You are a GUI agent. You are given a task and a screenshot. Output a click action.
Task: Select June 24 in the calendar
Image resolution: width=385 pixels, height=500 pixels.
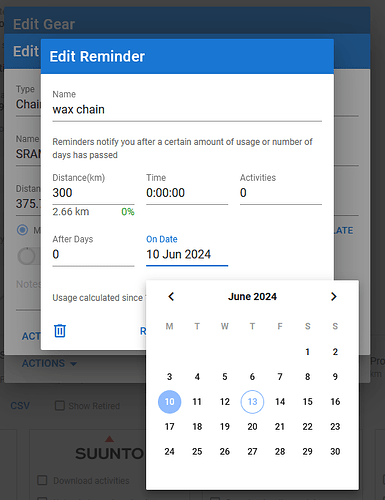pyautogui.click(x=169, y=452)
